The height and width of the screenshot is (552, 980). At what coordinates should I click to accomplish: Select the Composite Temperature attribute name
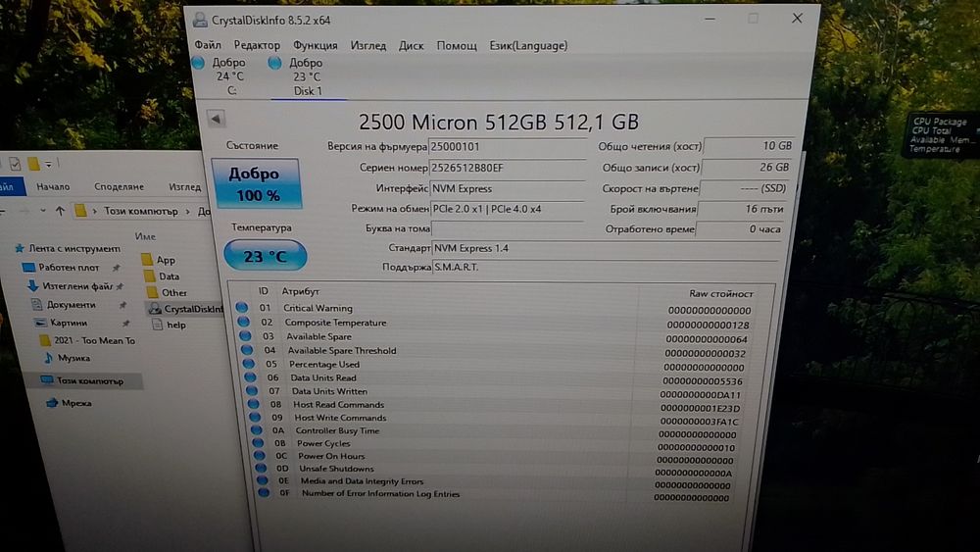click(x=335, y=323)
